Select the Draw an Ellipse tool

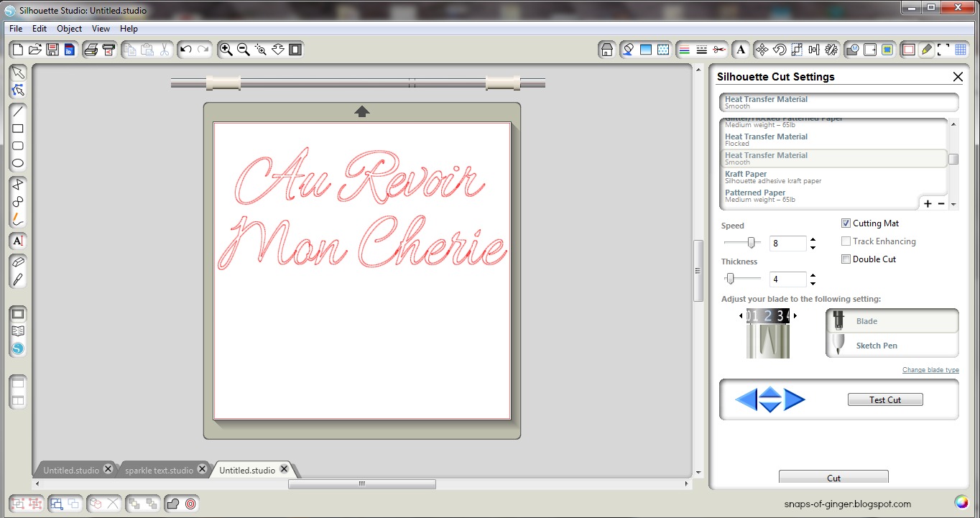(18, 163)
